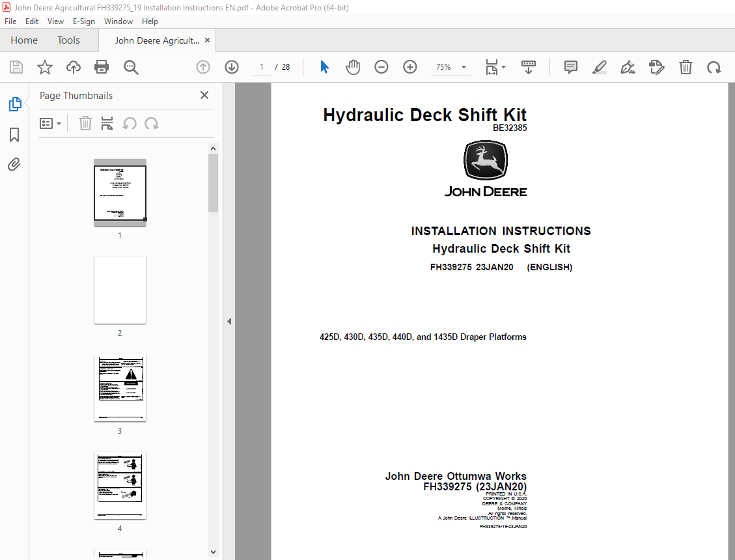Viewport: 735px width, 560px height.
Task: Open the Help menu
Action: coord(150,21)
